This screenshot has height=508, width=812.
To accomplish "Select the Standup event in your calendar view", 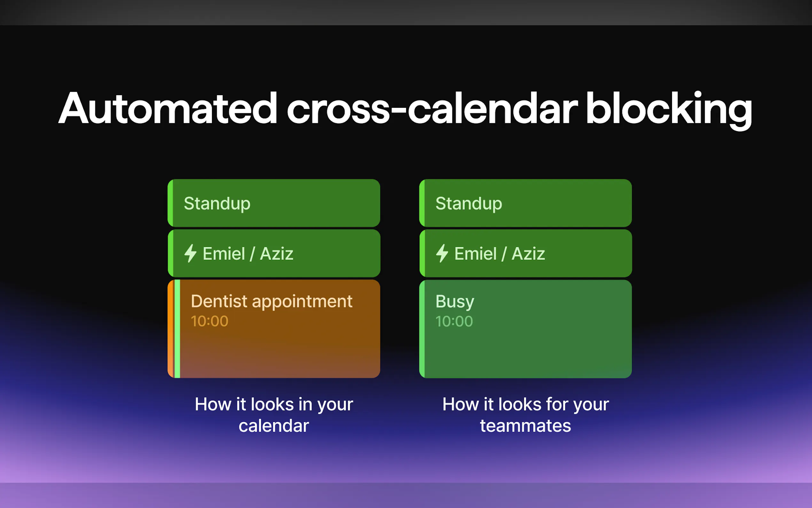I will (274, 203).
